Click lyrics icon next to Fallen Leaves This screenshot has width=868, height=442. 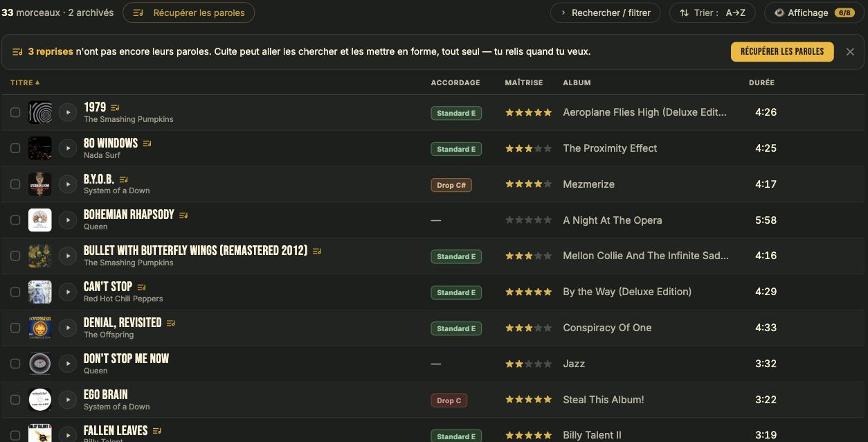point(157,431)
